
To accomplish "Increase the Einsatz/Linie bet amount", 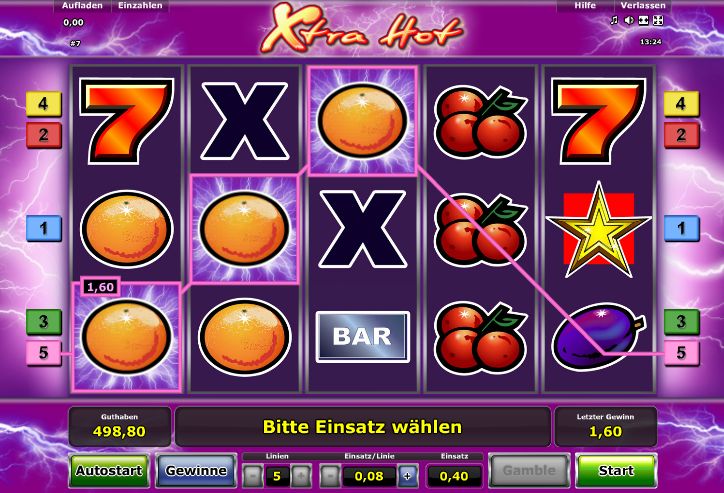I will point(408,476).
